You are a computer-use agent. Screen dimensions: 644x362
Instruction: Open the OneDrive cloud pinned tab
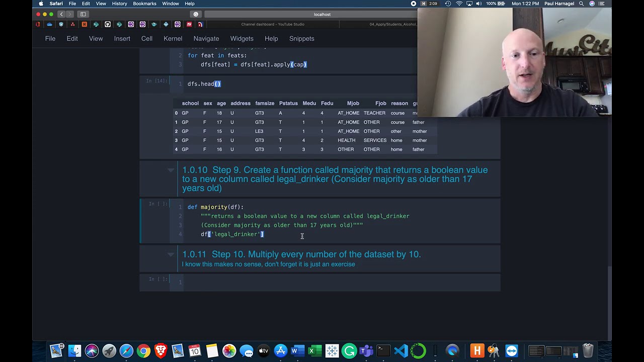50,24
